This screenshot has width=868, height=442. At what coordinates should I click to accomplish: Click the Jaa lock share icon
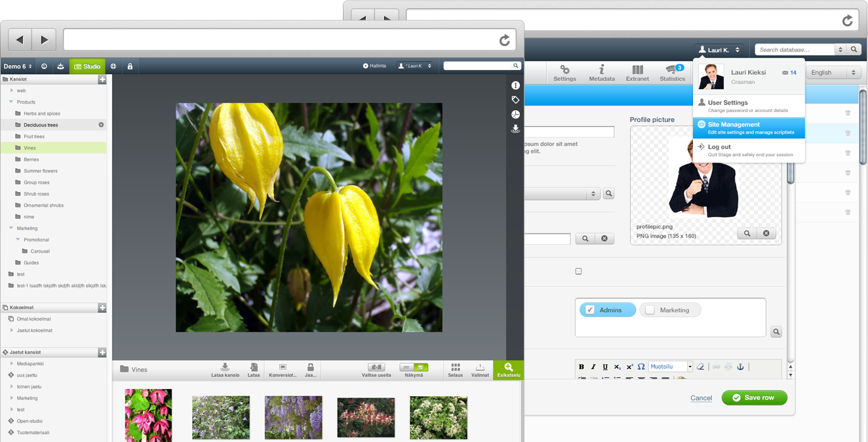coord(311,370)
